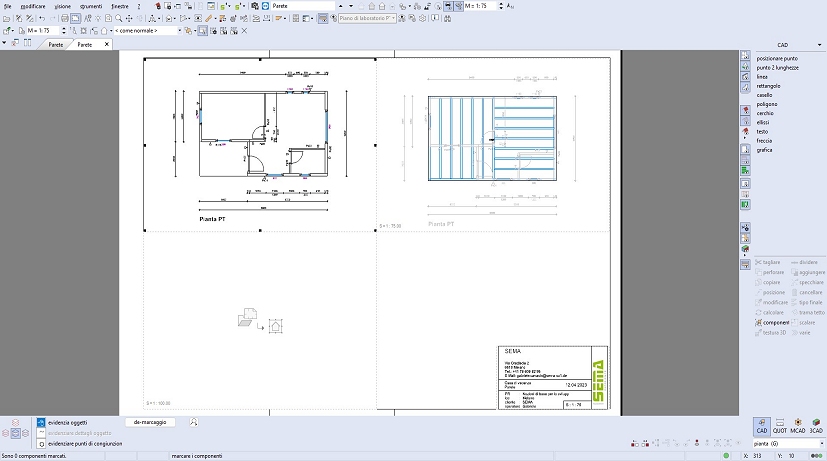This screenshot has height=461, width=827.
Task: Toggle 'evidenzia oggetti' option
Action: coord(41,423)
